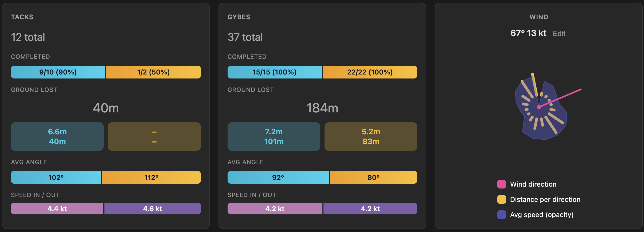Click the GYBES panel header
The image size is (644, 232).
point(239,17)
